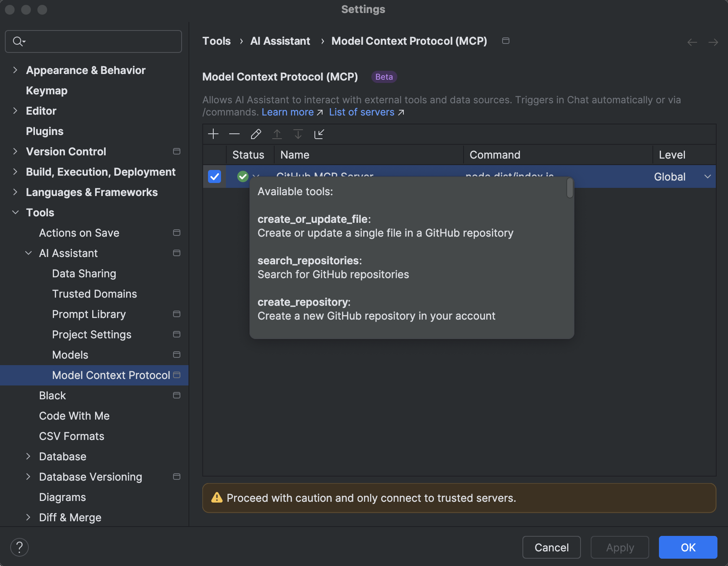Disable the GitHub MCP Server checkbox
728x566 pixels.
[214, 176]
